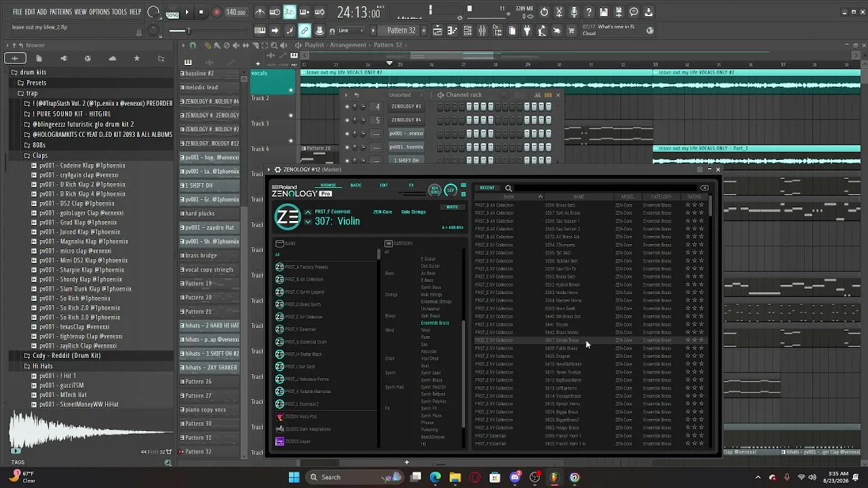
Task: Switch Zenology to the EDIT tab
Action: (x=384, y=186)
